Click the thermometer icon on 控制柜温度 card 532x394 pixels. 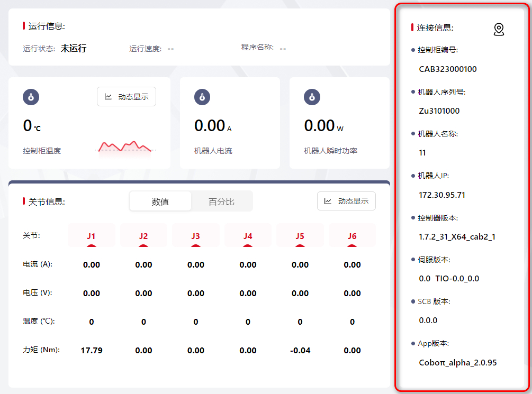coord(31,97)
